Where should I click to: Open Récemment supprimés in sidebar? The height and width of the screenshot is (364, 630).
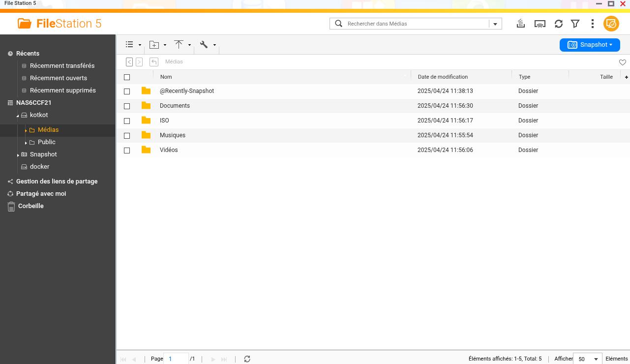(x=63, y=90)
